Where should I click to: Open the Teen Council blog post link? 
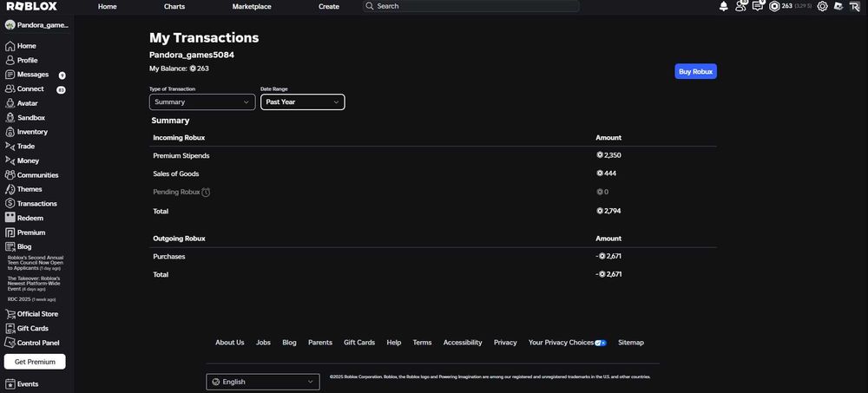[36, 263]
